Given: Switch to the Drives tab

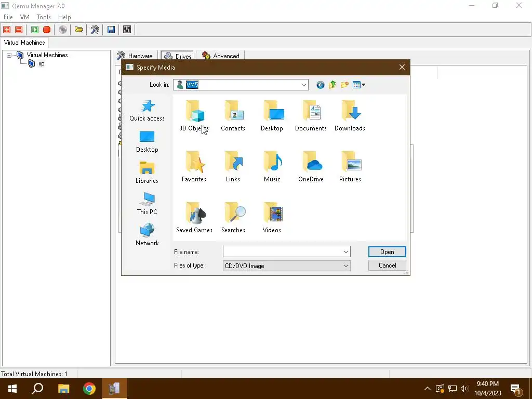Looking at the screenshot, I should [x=178, y=56].
